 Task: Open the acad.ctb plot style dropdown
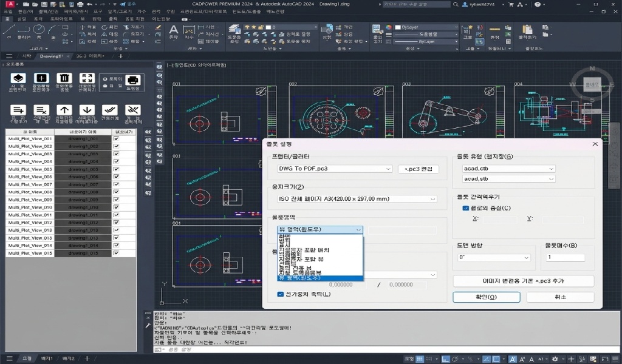508,168
